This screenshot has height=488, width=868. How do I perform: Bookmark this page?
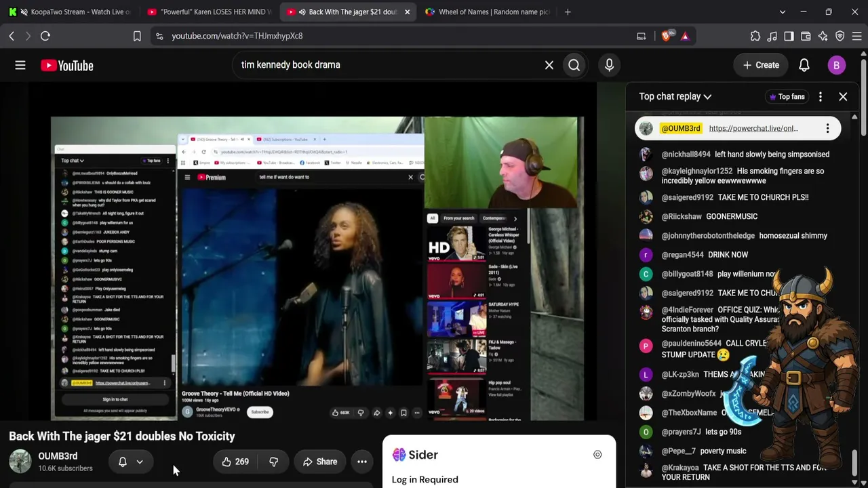(x=137, y=36)
